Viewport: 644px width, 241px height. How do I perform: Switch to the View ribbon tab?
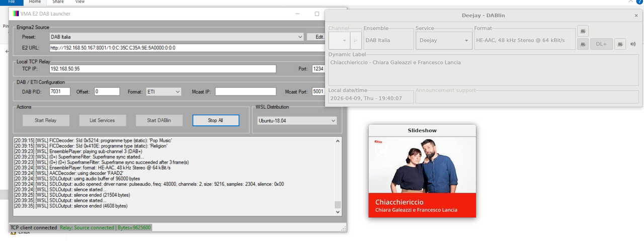79,2
